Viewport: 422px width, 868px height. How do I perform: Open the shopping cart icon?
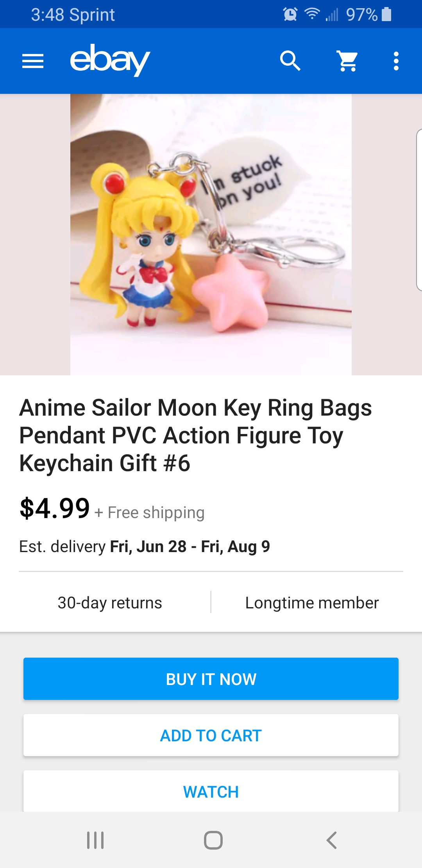coord(347,61)
